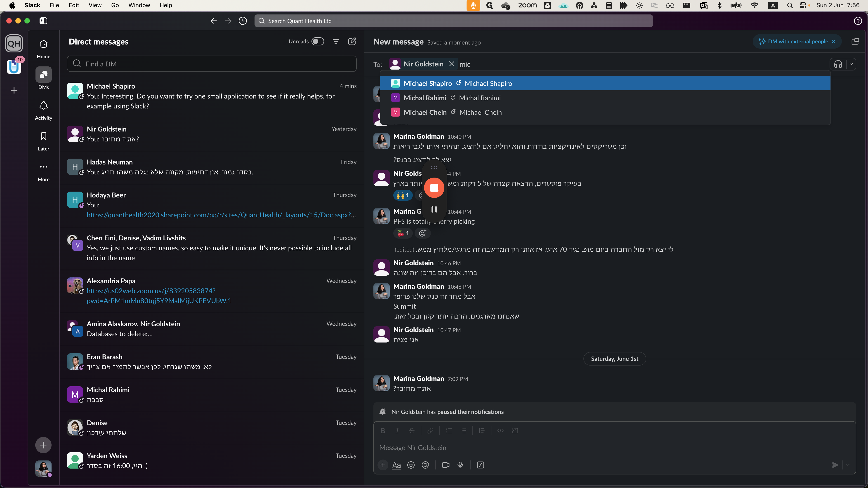The image size is (868, 488).
Task: Switch to workspace with 10 badge
Action: [14, 66]
